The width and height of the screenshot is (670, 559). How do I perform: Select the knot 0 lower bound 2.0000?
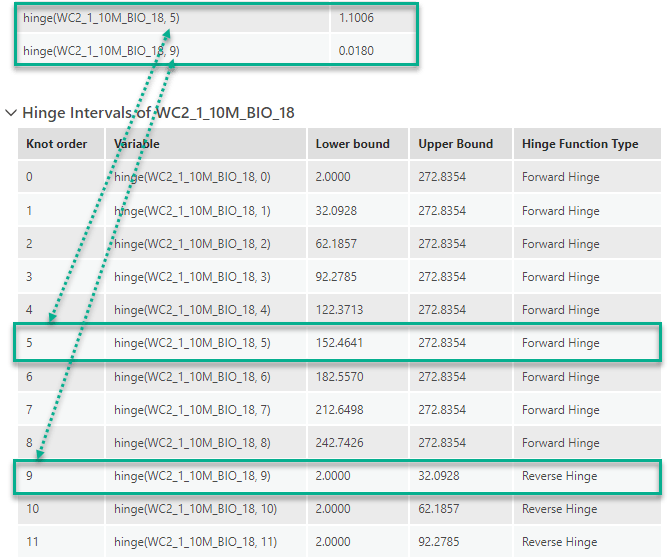tap(333, 177)
